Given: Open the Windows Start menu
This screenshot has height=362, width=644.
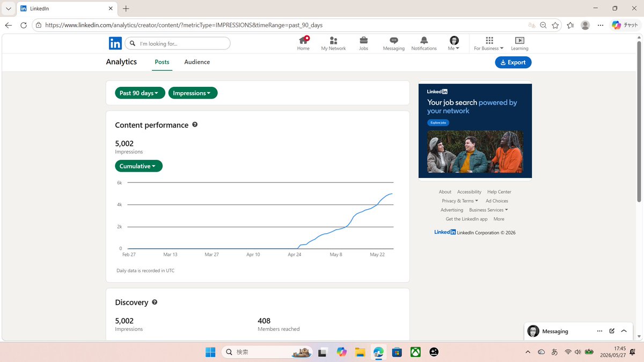Looking at the screenshot, I should [210, 352].
